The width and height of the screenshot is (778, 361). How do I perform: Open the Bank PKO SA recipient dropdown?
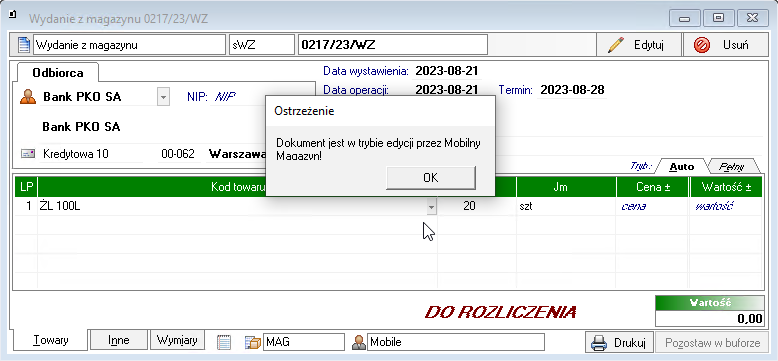(163, 97)
